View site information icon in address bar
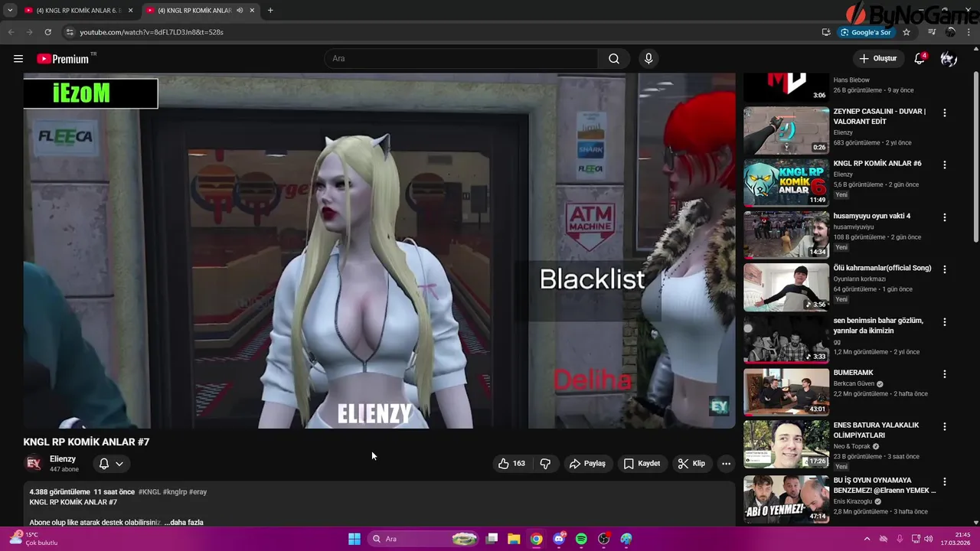Viewport: 980px width, 551px height. coord(70,32)
